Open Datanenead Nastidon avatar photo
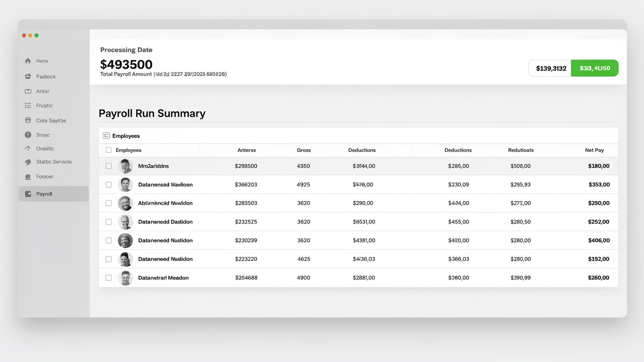Image resolution: width=644 pixels, height=362 pixels. click(125, 259)
